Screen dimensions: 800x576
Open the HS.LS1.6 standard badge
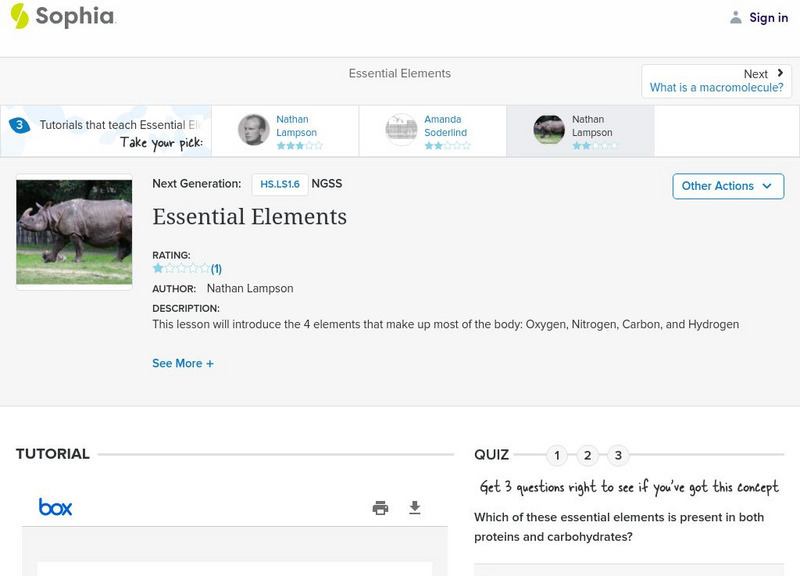coord(279,184)
